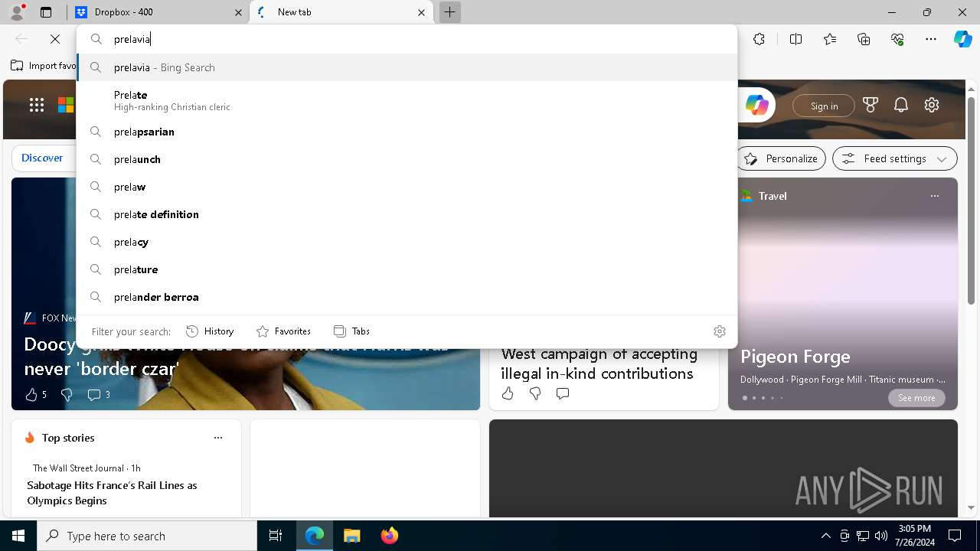This screenshot has width=980, height=551.
Task: Open the Windows notification center
Action: click(x=955, y=536)
